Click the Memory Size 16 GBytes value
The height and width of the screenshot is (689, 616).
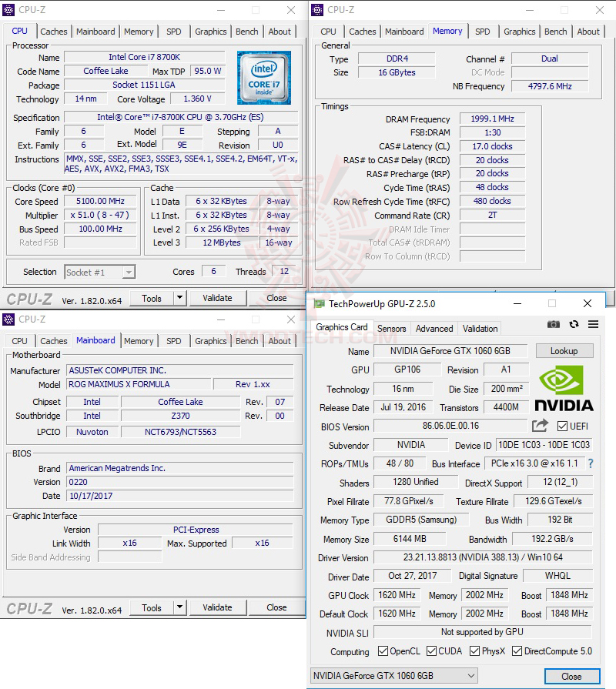[397, 72]
